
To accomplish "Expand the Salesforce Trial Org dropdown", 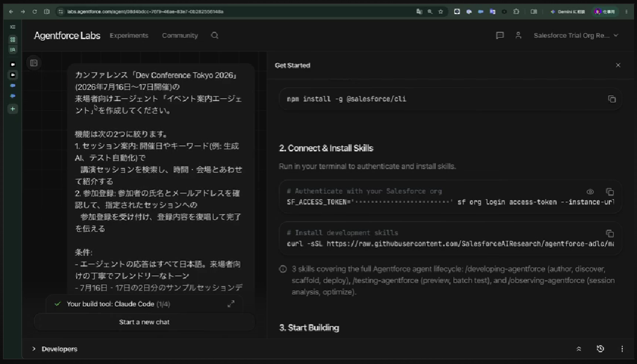I will 576,35.
